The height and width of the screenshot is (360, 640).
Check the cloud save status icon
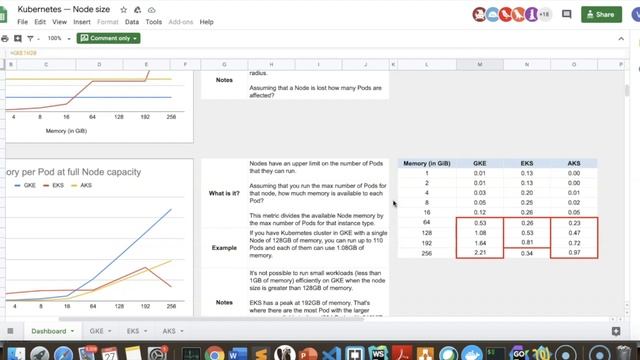[151, 10]
